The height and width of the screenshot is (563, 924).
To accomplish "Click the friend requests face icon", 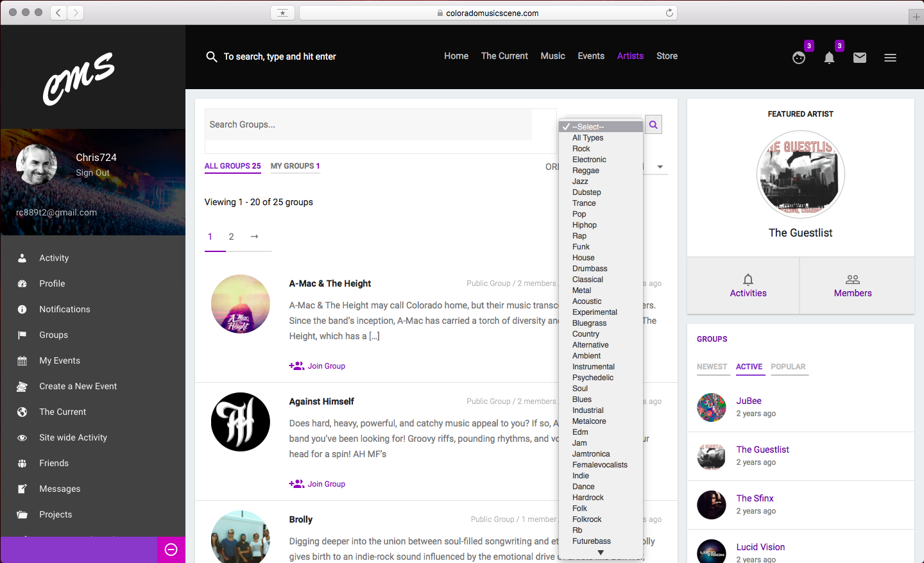I will 799,58.
